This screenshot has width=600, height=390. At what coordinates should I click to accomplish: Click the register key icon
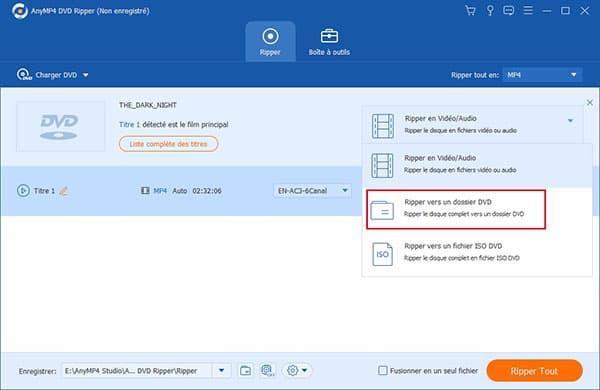point(490,10)
